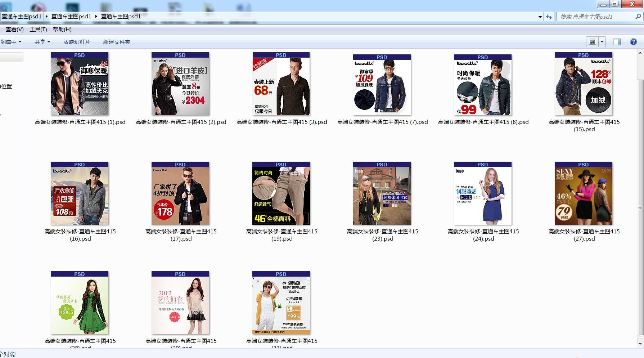The height and width of the screenshot is (358, 644).
Task: Select the 直通车主图415 (1).psd thumbnail
Action: coord(80,84)
